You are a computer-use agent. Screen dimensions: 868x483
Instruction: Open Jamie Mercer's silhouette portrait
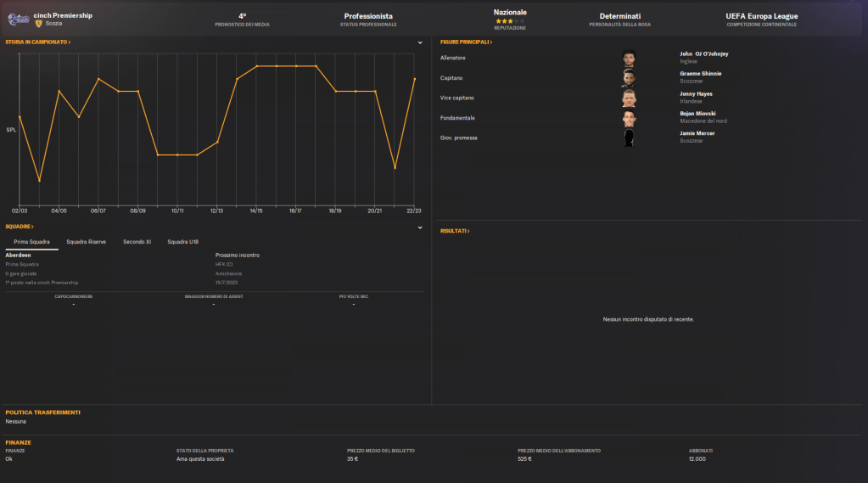[629, 138]
